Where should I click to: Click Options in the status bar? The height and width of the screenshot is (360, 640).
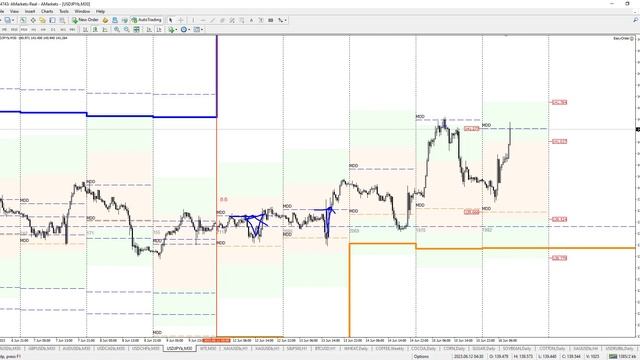click(421, 356)
